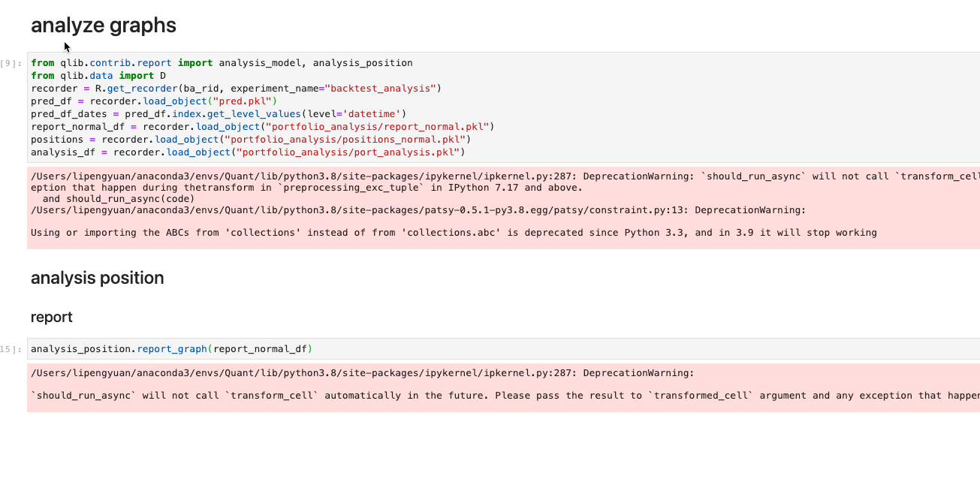Click the analysis_df assignment line
Image resolution: width=980 pixels, height=482 pixels.
pos(248,152)
